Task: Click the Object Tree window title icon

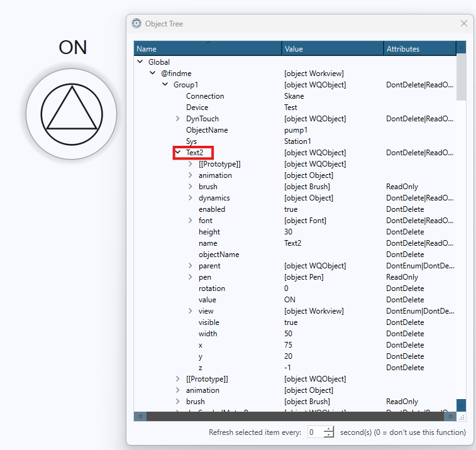Action: [x=136, y=23]
